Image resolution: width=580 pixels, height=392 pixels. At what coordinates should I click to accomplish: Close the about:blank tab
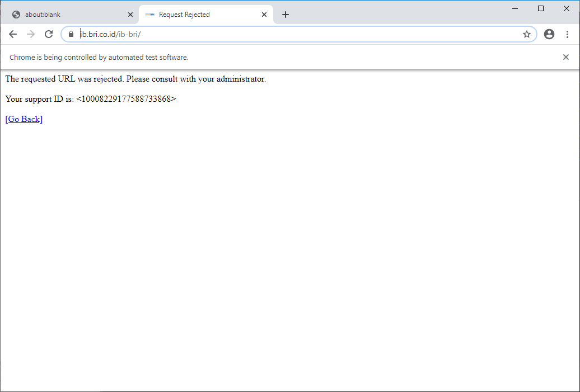[130, 14]
